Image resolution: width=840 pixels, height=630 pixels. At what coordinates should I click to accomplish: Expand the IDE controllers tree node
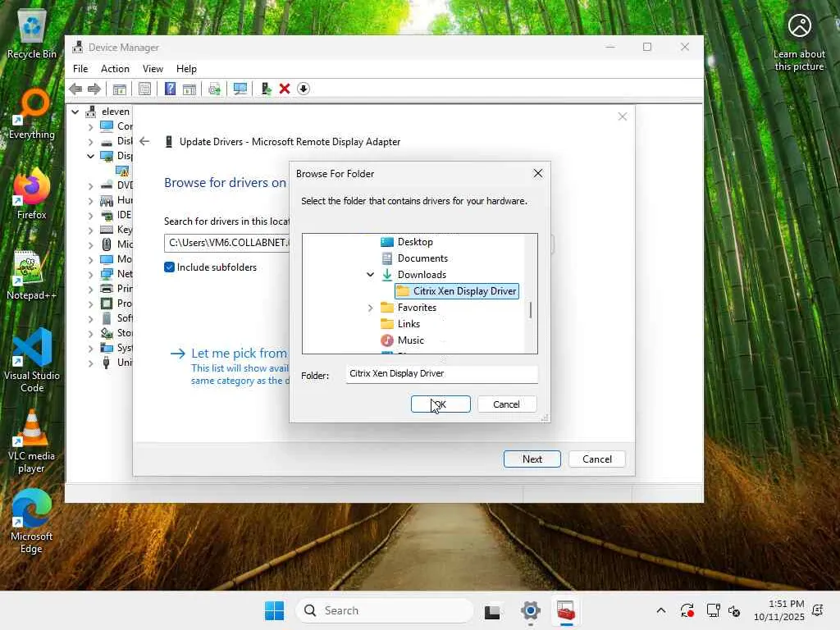[x=90, y=216]
